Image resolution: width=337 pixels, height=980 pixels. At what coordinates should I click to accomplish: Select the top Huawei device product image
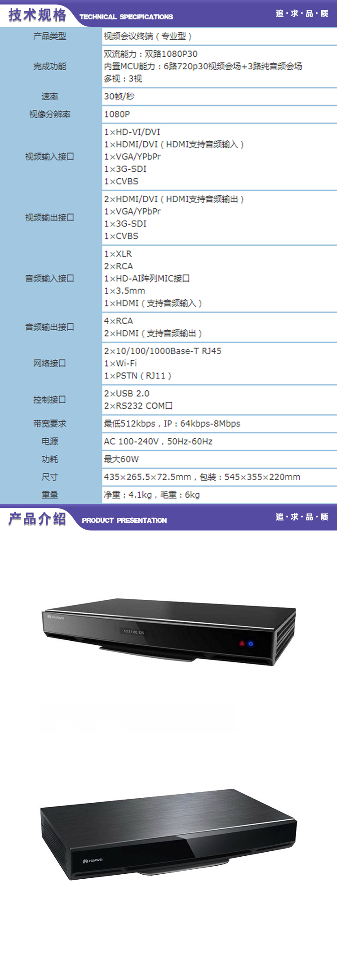click(169, 631)
